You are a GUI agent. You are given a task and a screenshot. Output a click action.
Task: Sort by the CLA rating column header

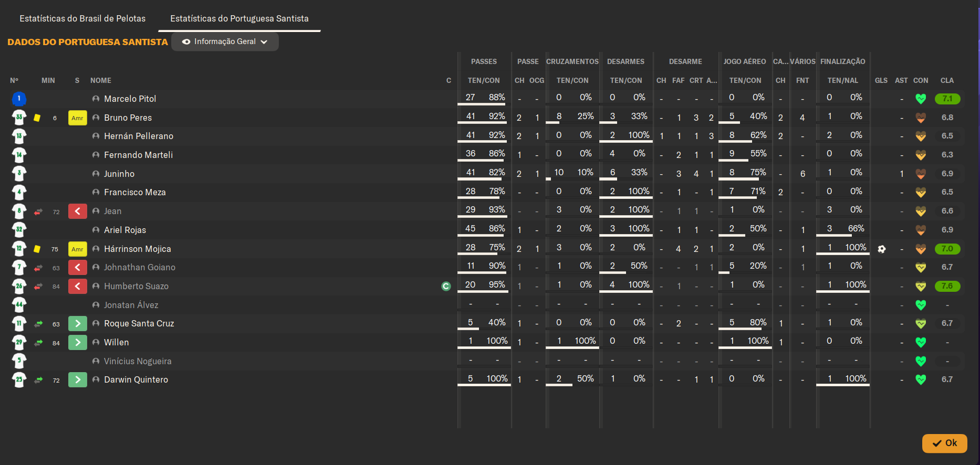[947, 80]
